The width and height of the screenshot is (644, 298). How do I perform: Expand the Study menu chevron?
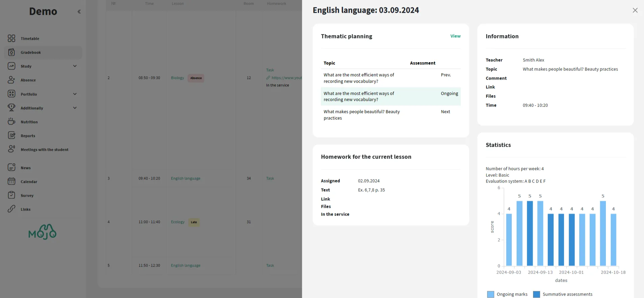pyautogui.click(x=75, y=66)
